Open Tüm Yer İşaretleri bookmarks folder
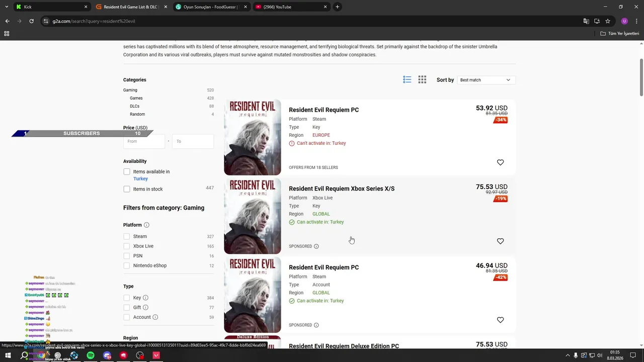644x362 pixels. pos(619,34)
